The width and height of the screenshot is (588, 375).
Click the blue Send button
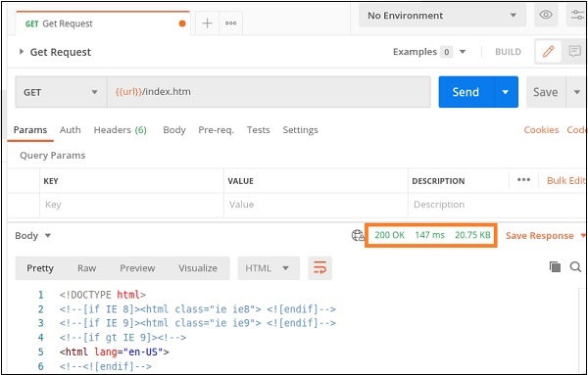(x=465, y=92)
